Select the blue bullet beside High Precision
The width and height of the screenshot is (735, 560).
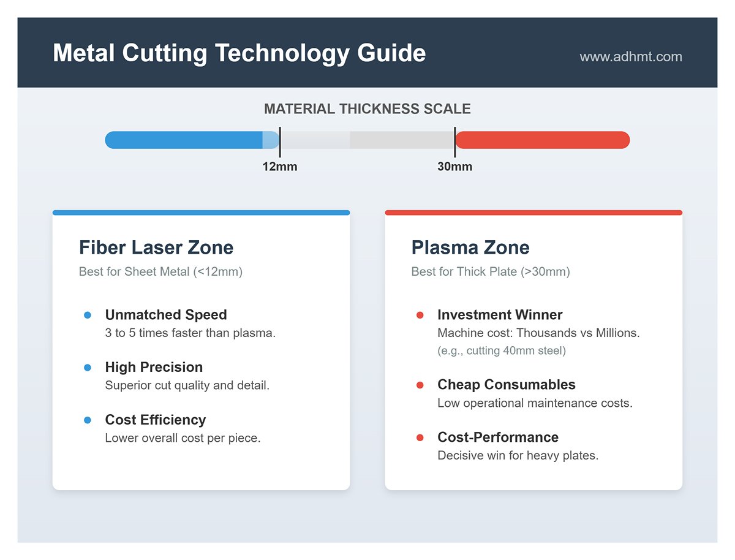(x=87, y=368)
